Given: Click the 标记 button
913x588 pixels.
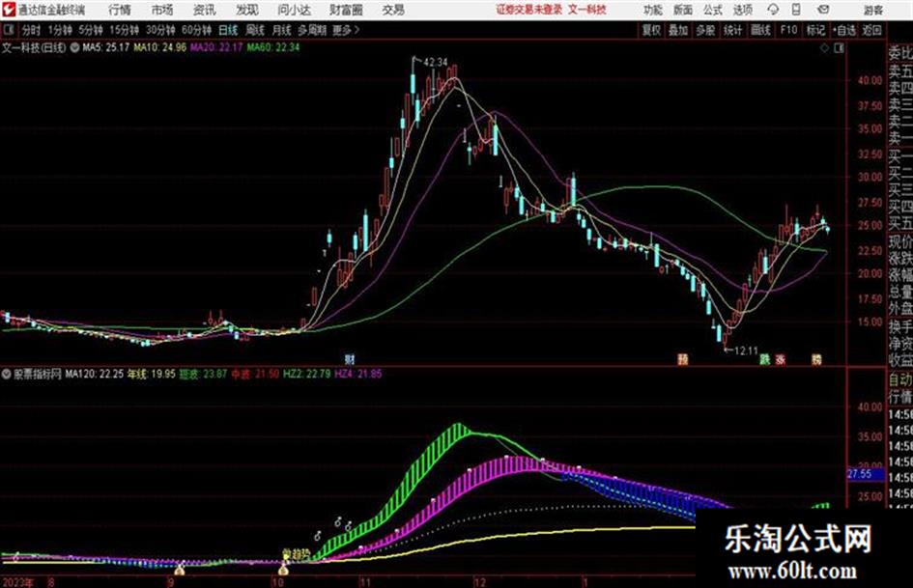Looking at the screenshot, I should (x=815, y=30).
